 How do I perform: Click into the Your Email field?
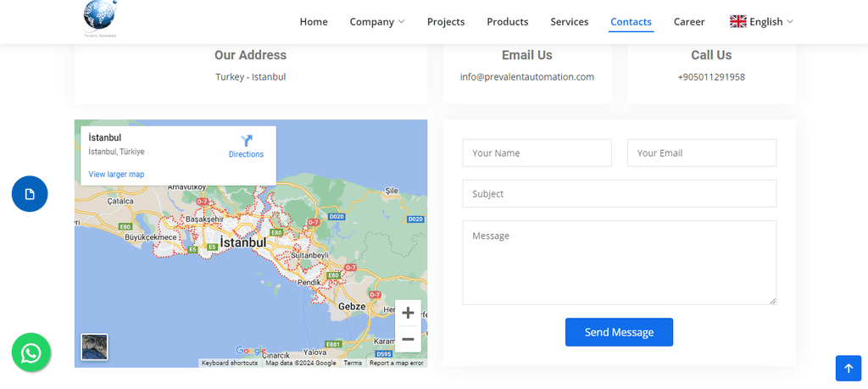(702, 153)
